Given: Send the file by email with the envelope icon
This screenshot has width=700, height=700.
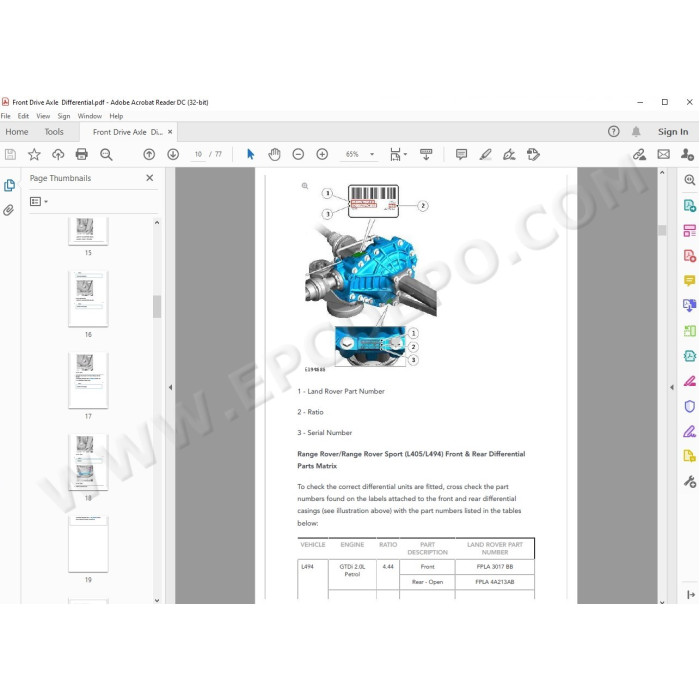Looking at the screenshot, I should 663,154.
